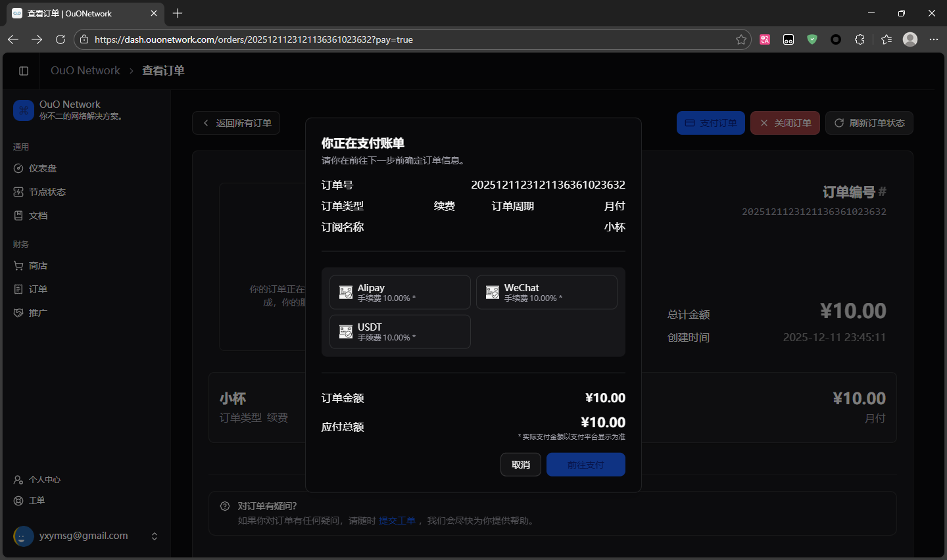Open the browser settings ellipsis menu
This screenshot has height=560, width=947.
(934, 39)
